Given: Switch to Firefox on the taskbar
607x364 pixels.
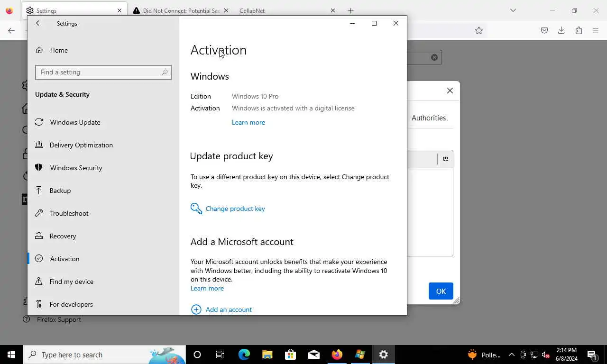Looking at the screenshot, I should [337, 355].
